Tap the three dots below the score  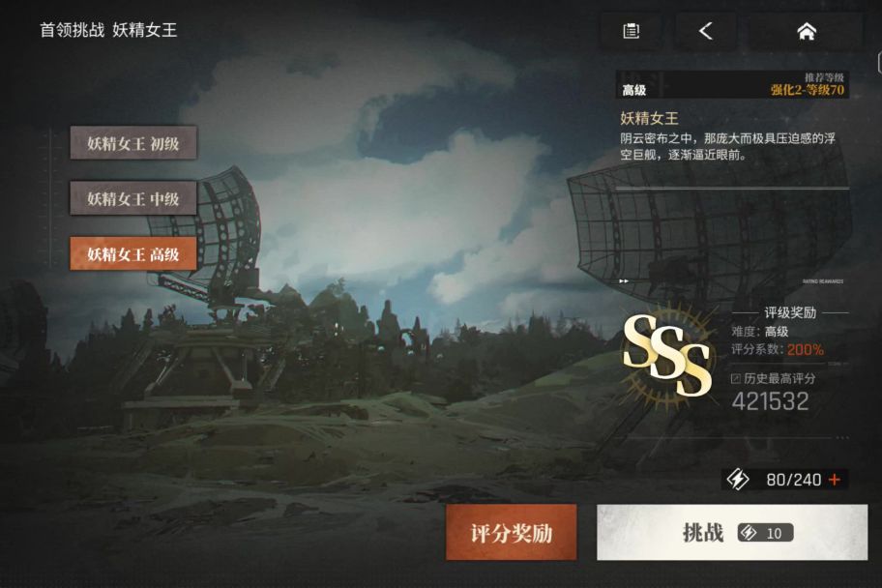pyautogui.click(x=842, y=437)
